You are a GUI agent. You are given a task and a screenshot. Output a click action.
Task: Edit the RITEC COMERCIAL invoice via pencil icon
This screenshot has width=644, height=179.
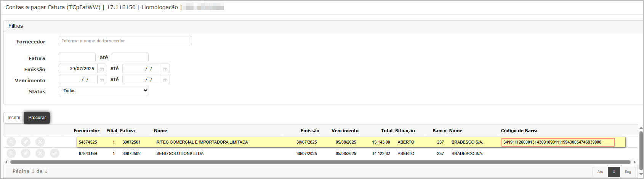click(x=26, y=142)
